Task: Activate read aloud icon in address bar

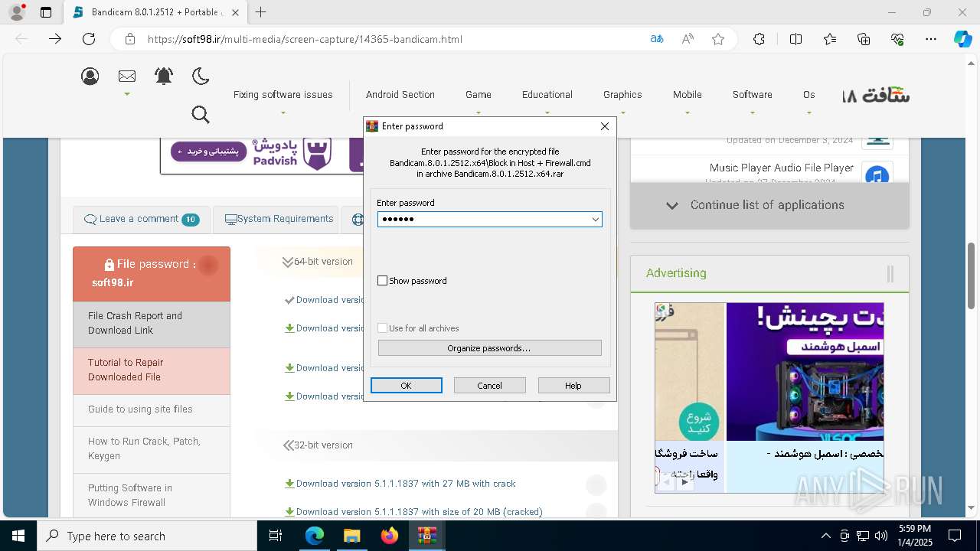Action: tap(688, 39)
